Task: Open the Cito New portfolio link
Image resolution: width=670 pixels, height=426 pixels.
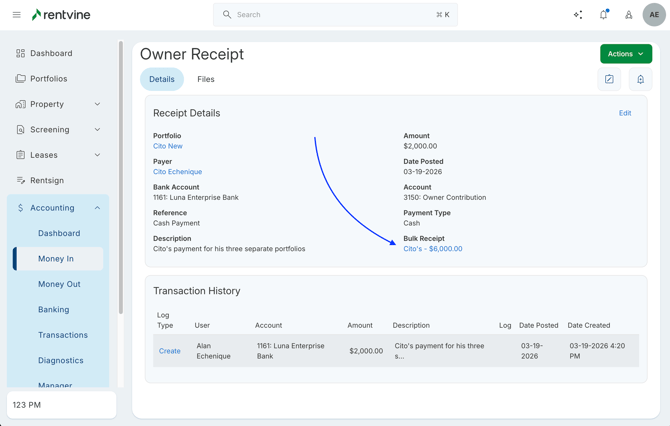Action: point(168,146)
